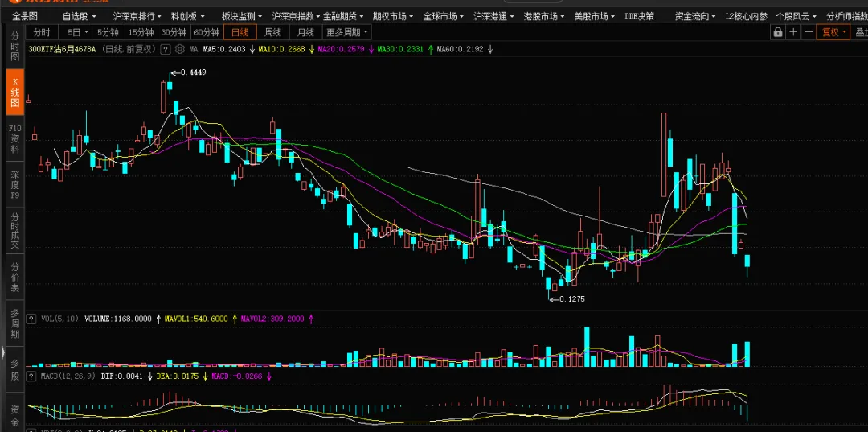Image resolution: width=868 pixels, height=432 pixels.
Task: Expand the 更多周期 dropdown
Action: coord(346,33)
